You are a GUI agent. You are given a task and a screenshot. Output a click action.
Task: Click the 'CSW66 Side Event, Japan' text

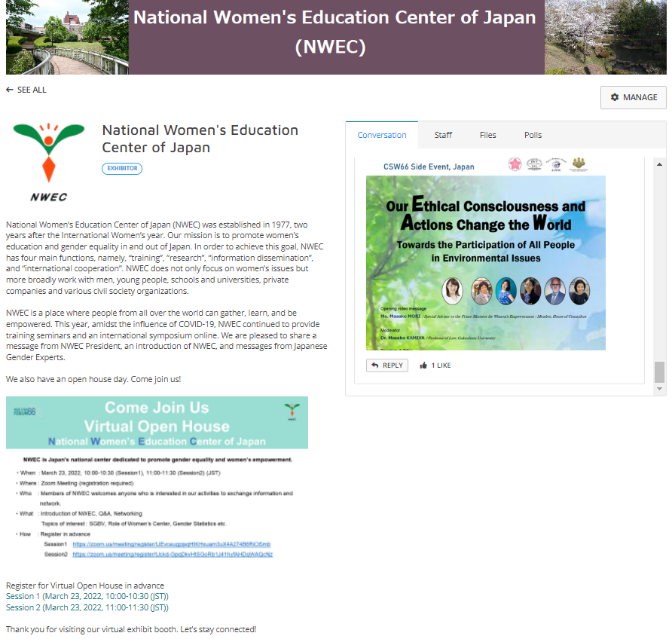pos(429,167)
